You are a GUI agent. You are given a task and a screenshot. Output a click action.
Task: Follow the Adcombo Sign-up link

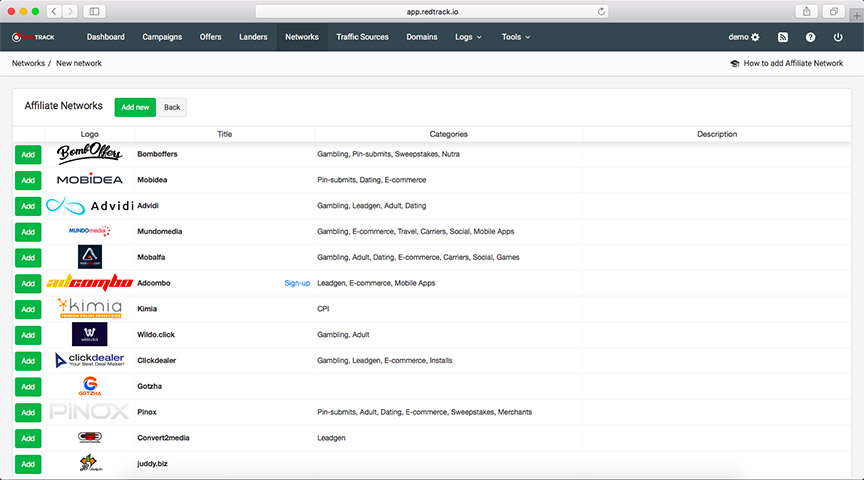297,283
